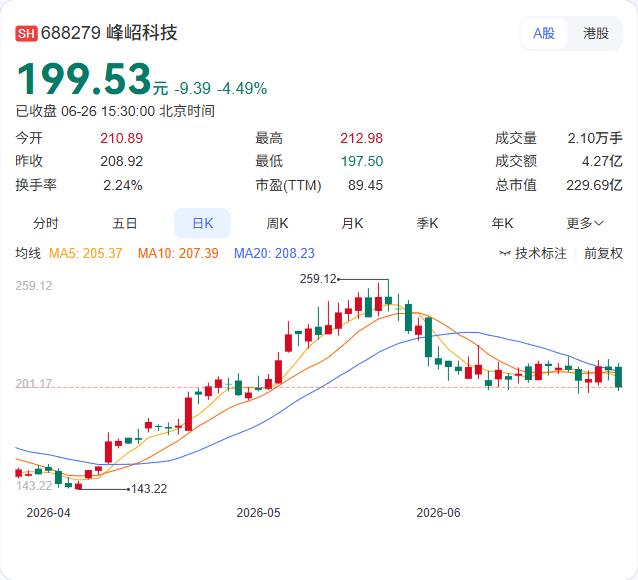The width and height of the screenshot is (638, 580).
Task: Toggle the 技术标注 technical annotation button
Action: (x=533, y=253)
